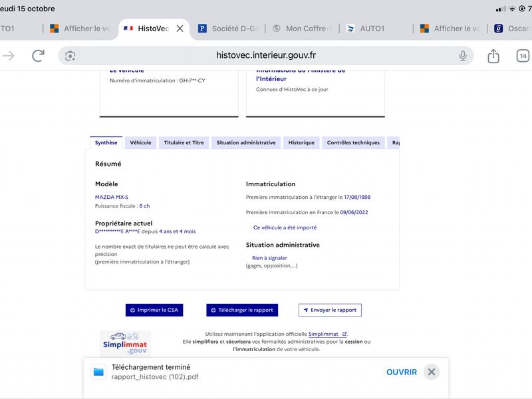Viewport: 532px width, 399px height.
Task: Click the date 17/08/1998
Action: click(x=357, y=197)
